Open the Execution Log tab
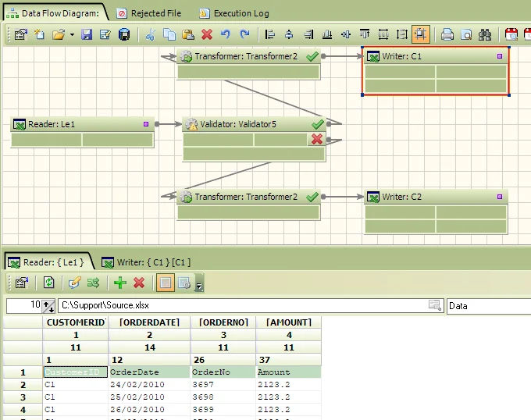This screenshot has height=420, width=531. click(x=234, y=13)
